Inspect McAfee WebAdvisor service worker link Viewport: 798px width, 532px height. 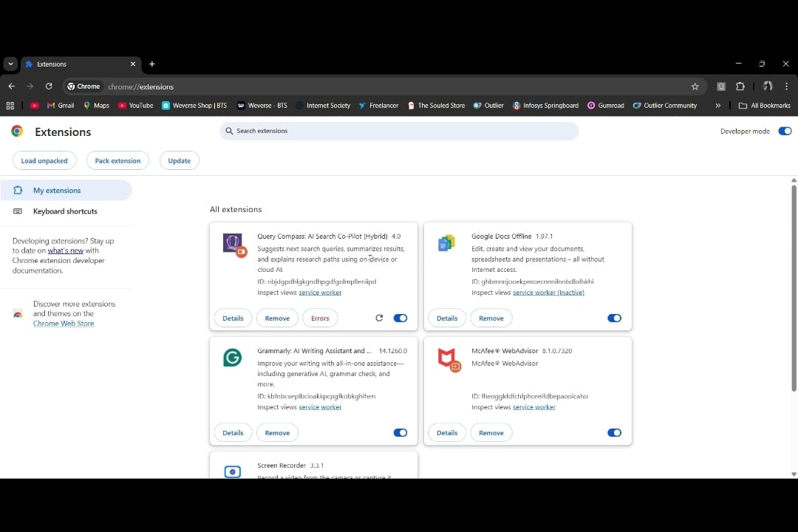(534, 407)
